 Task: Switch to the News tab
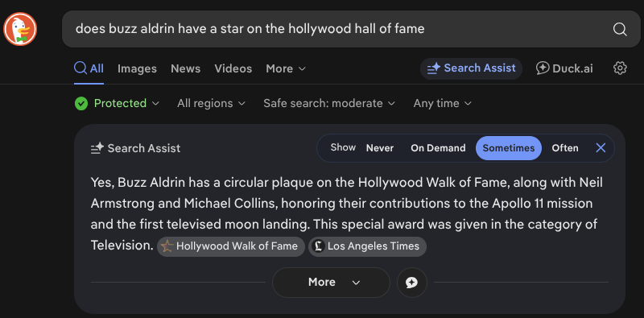[x=186, y=68]
